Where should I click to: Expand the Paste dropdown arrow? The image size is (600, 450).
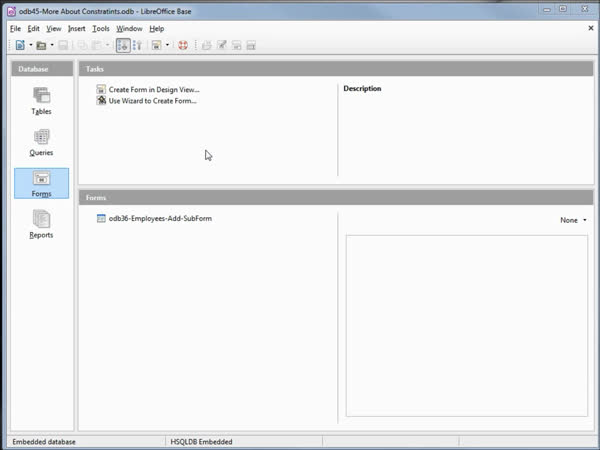click(x=107, y=45)
